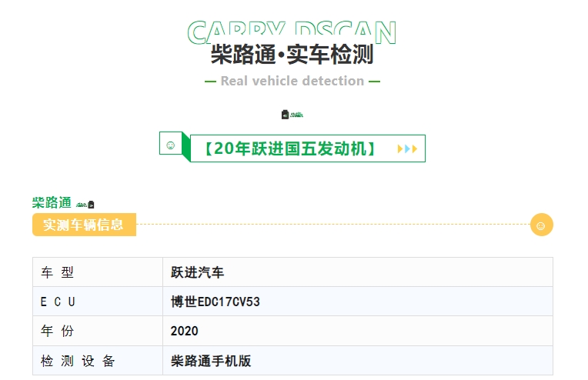Click the 实测车辆信息 section tag
588x380 pixels.
(x=84, y=225)
